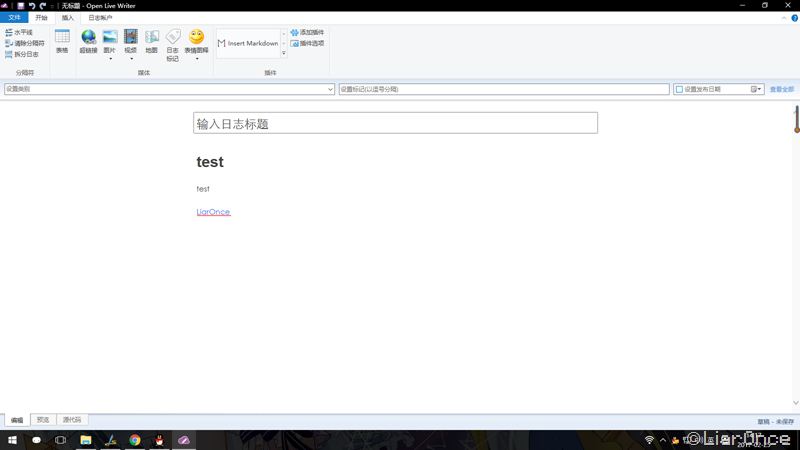Click the emoticon (表情图释) smiley icon
This screenshot has height=450, width=800.
pyautogui.click(x=196, y=37)
